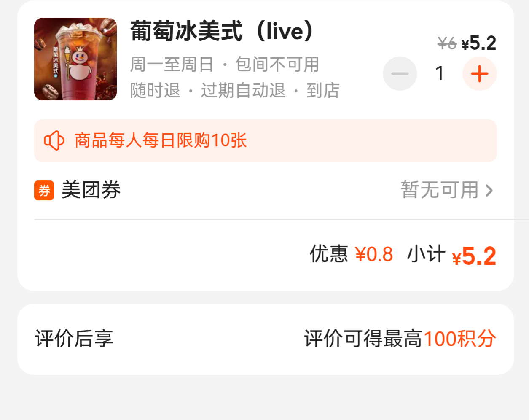Tap the quantity number 1 field

tap(440, 74)
